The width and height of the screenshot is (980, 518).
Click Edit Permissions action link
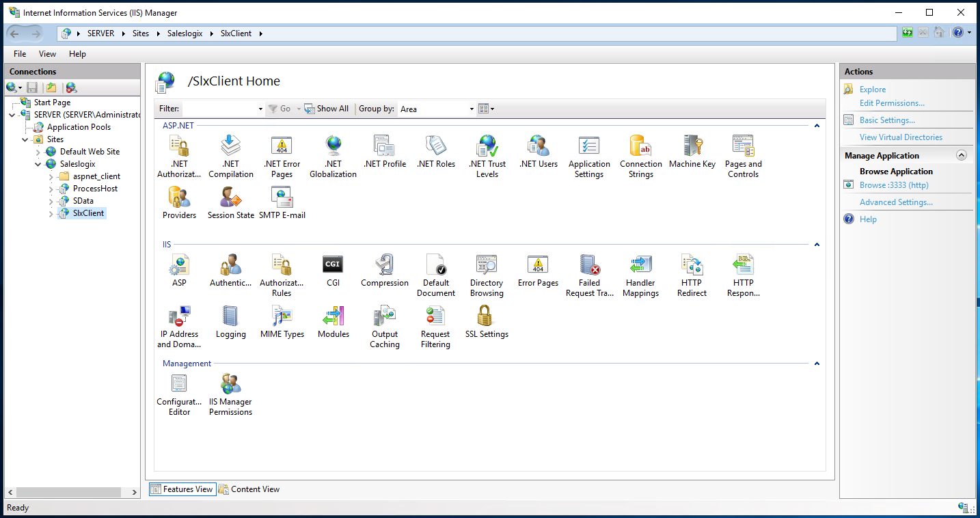click(892, 103)
